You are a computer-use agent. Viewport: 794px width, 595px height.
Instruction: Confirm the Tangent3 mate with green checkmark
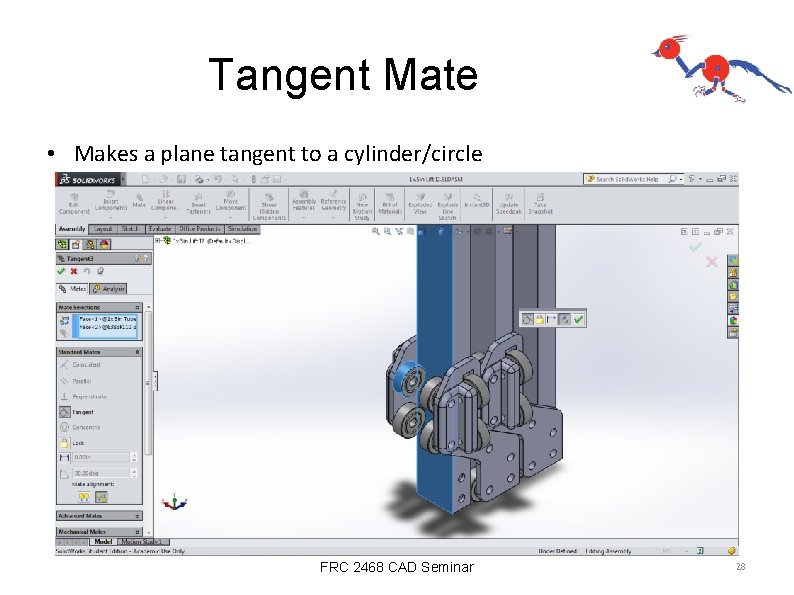pos(61,271)
